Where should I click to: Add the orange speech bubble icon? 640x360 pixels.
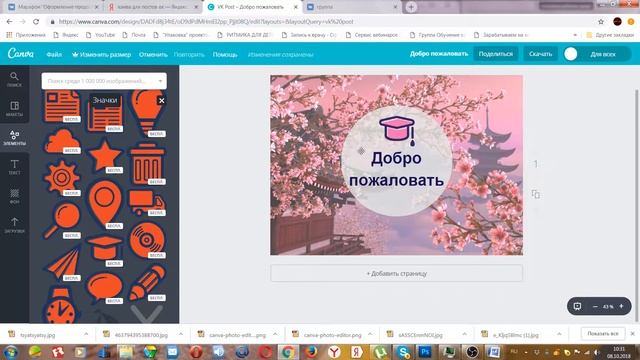[105, 288]
